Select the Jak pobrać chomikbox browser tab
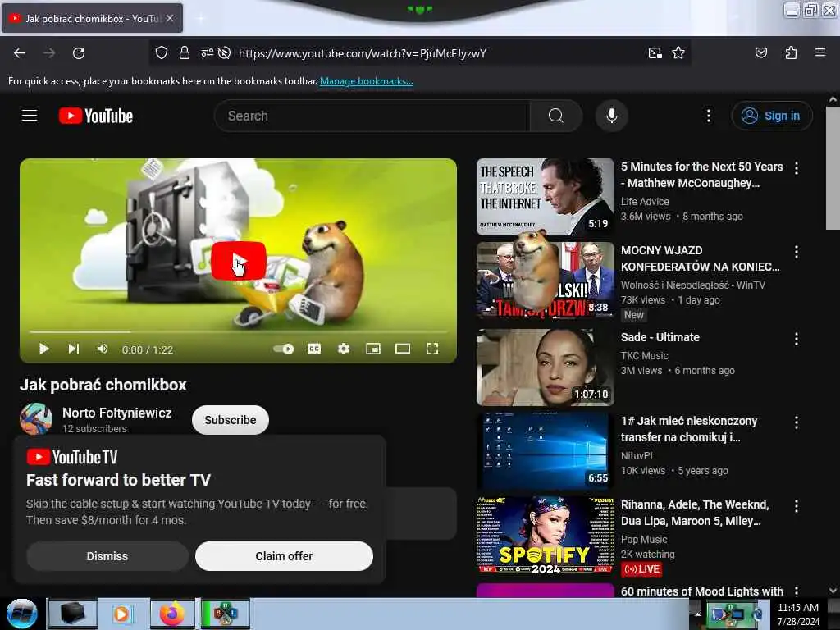This screenshot has height=630, width=840. [x=92, y=18]
